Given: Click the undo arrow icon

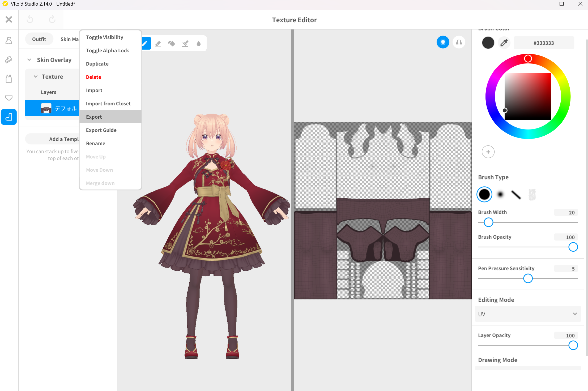Looking at the screenshot, I should click(x=30, y=19).
